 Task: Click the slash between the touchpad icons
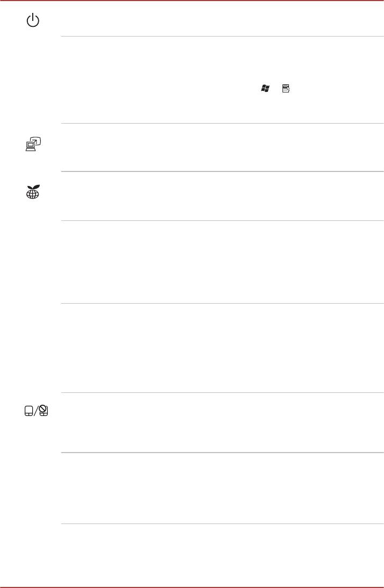(35, 411)
